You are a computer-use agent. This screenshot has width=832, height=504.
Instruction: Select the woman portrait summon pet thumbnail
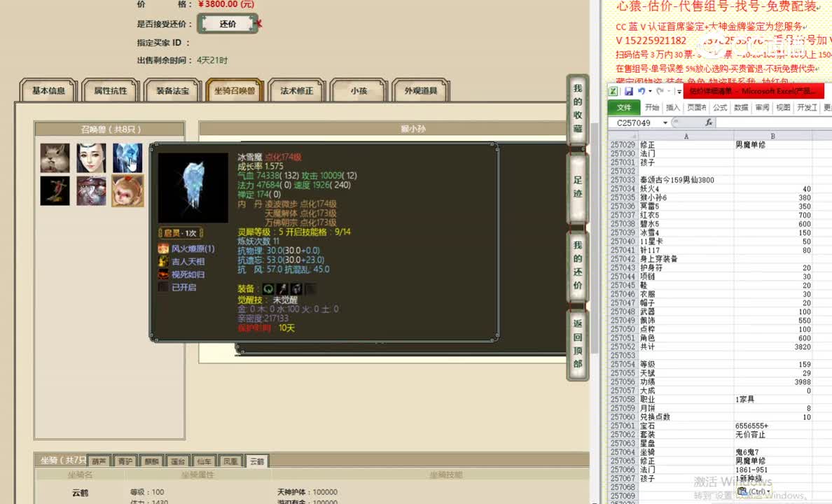(91, 157)
